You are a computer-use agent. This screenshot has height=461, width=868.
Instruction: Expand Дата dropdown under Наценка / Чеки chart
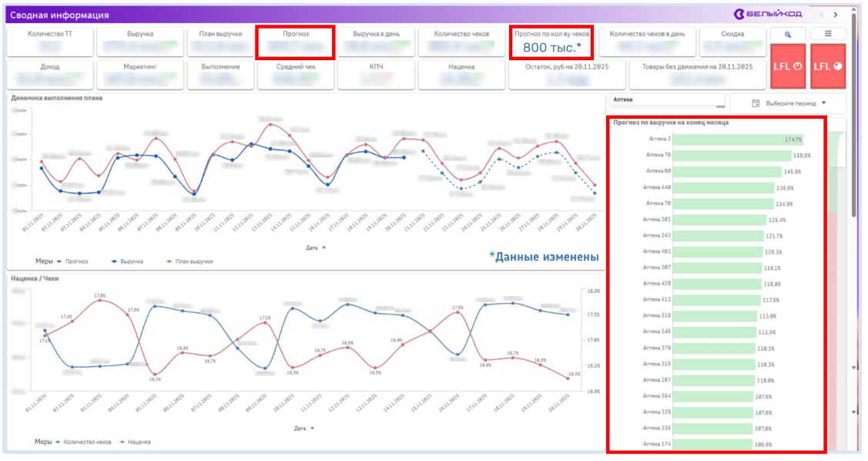[305, 428]
